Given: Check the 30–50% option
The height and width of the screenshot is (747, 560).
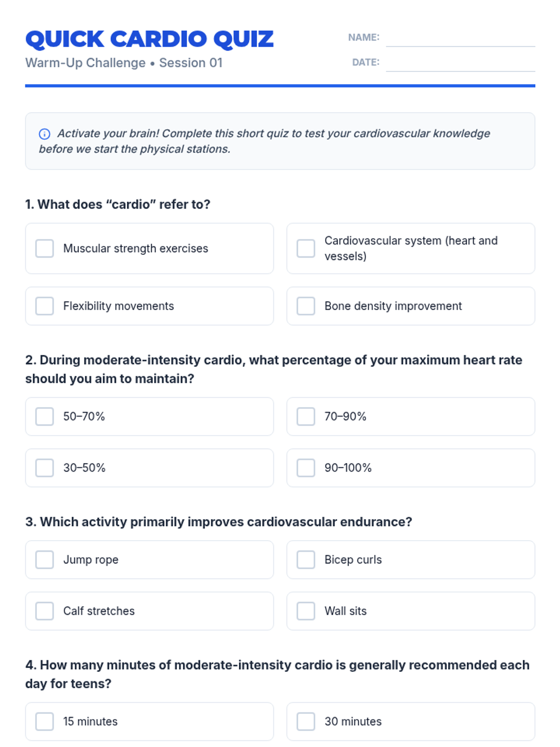Looking at the screenshot, I should point(45,468).
